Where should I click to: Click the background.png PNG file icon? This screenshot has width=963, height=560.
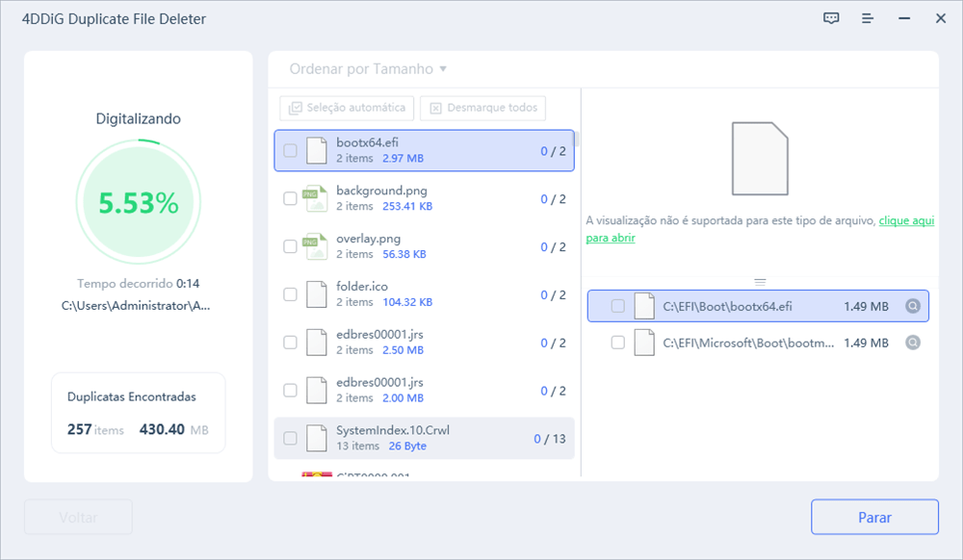pyautogui.click(x=316, y=198)
